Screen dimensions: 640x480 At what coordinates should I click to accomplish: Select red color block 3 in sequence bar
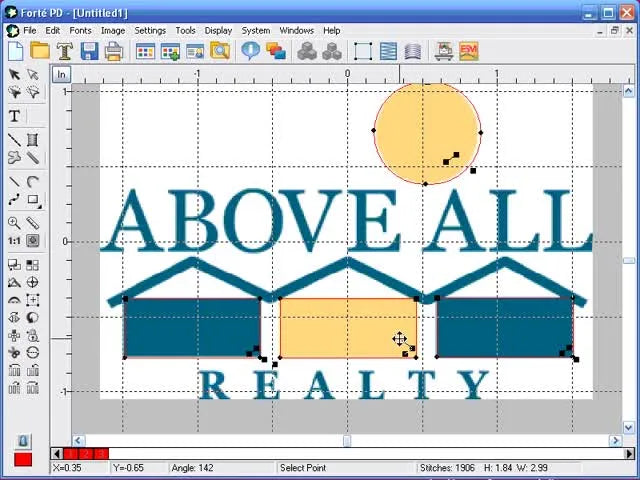[102, 454]
